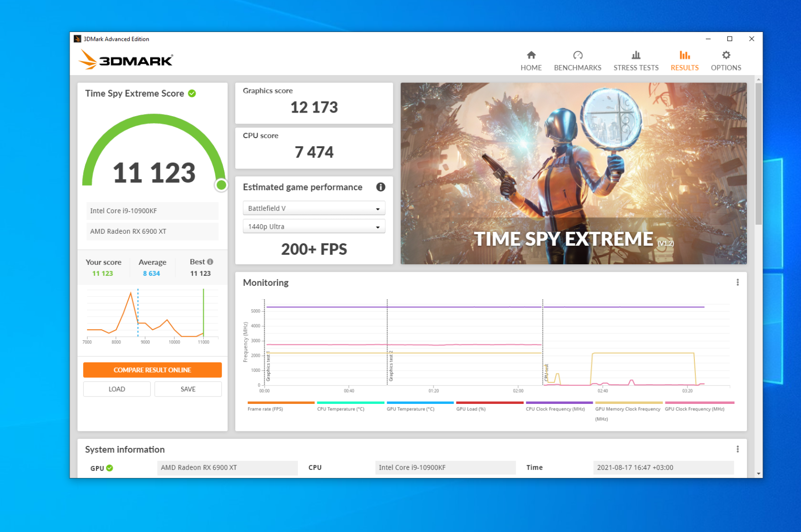Open the Battlefield V game dropdown
The width and height of the screenshot is (801, 532).
click(x=314, y=208)
